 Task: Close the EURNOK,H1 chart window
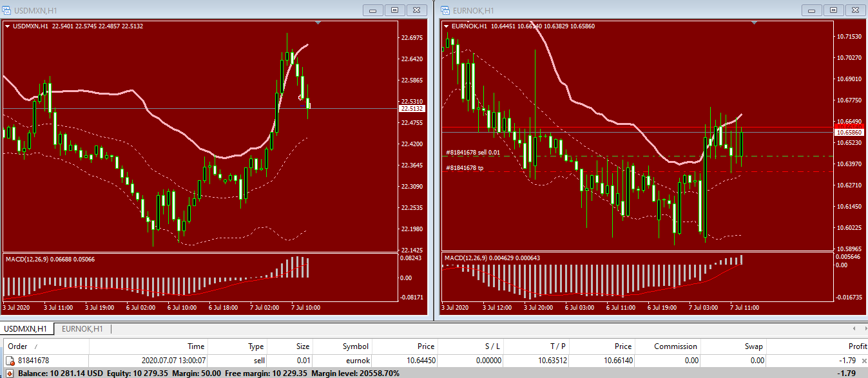point(856,10)
